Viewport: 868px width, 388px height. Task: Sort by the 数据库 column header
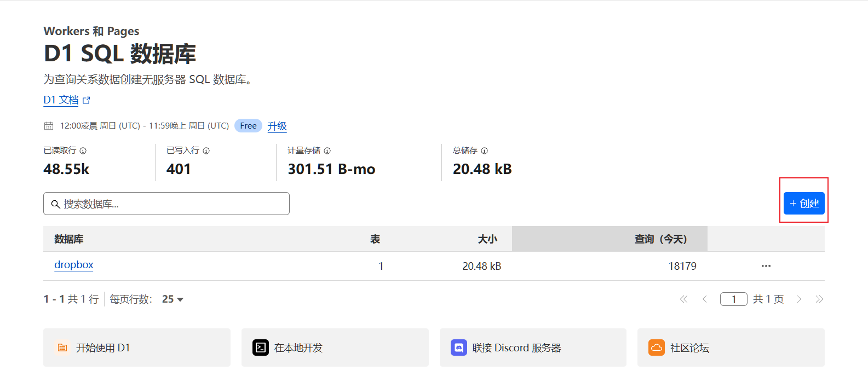[x=69, y=239]
